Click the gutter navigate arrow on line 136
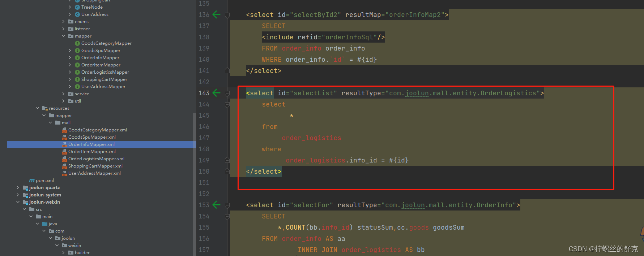The width and height of the screenshot is (644, 256). (216, 14)
